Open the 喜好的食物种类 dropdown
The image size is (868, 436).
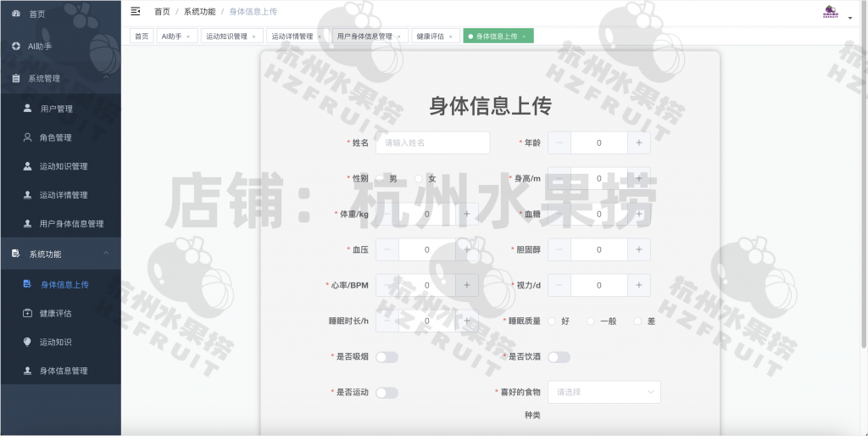tap(604, 392)
